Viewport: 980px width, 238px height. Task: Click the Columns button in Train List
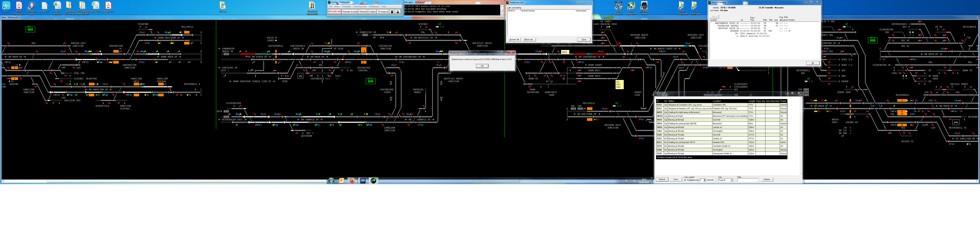tap(767, 179)
